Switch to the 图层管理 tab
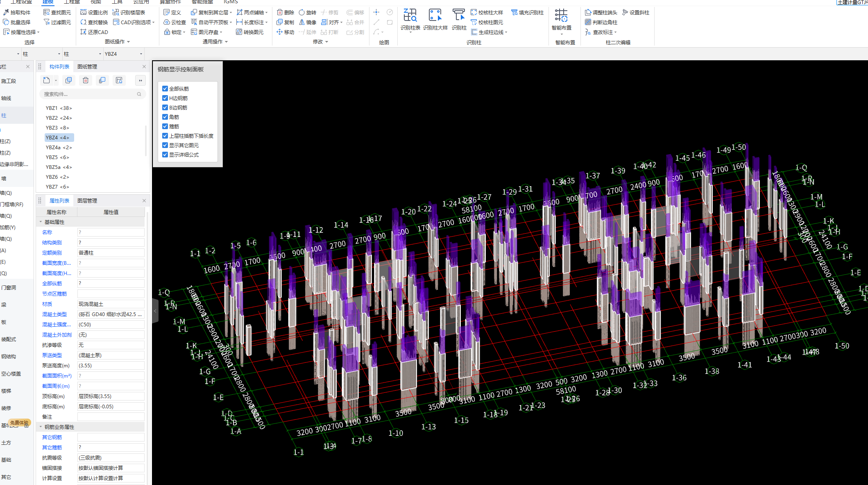Screen dimensions: 868x485 (87, 200)
